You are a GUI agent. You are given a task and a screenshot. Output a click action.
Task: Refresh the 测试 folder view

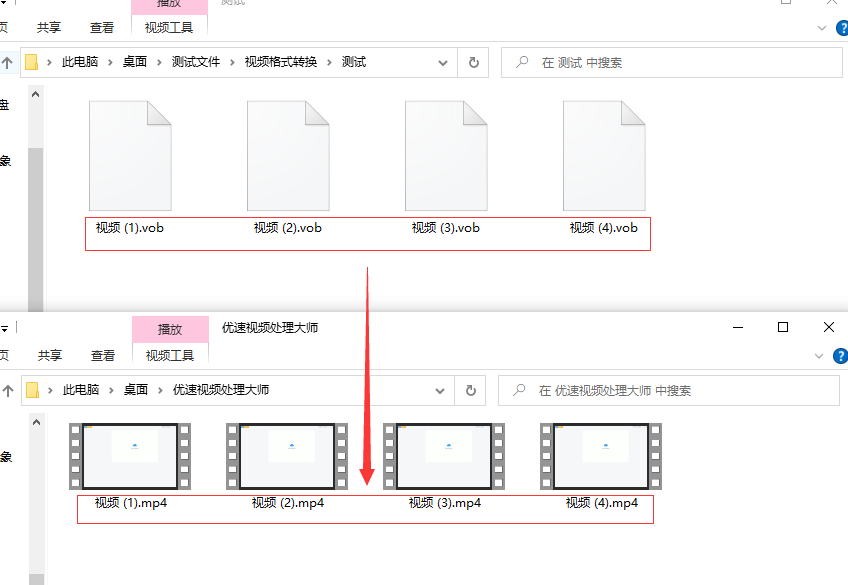472,62
